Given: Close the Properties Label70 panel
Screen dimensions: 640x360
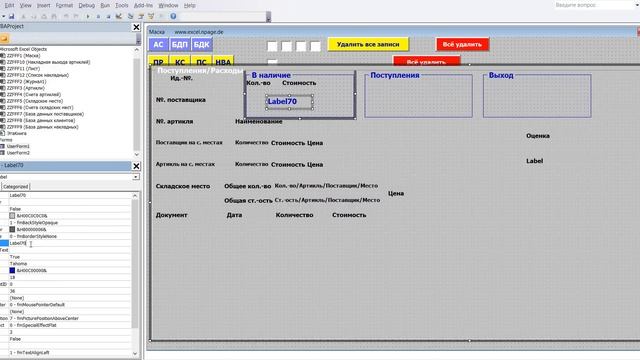Looking at the screenshot, I should click(x=136, y=166).
